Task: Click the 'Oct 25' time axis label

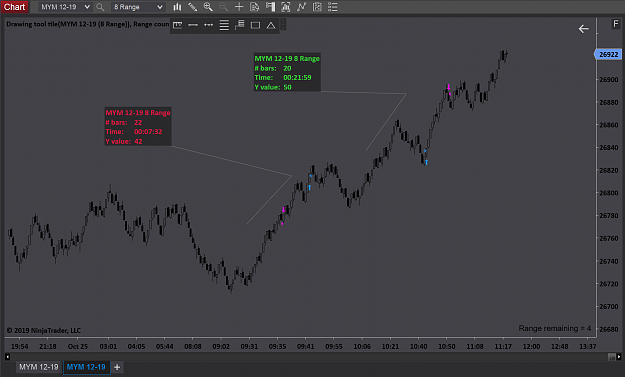Action: point(78,346)
